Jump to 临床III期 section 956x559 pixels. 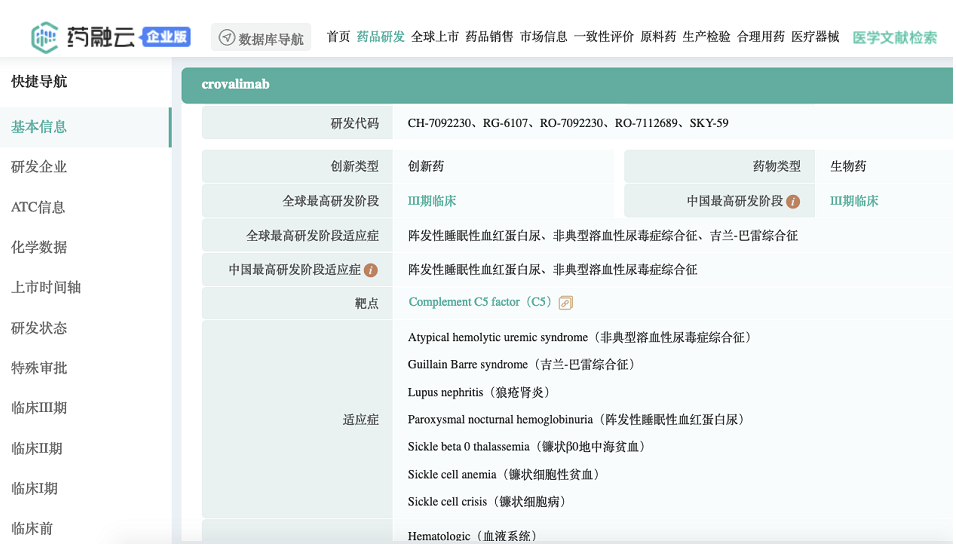tap(39, 408)
